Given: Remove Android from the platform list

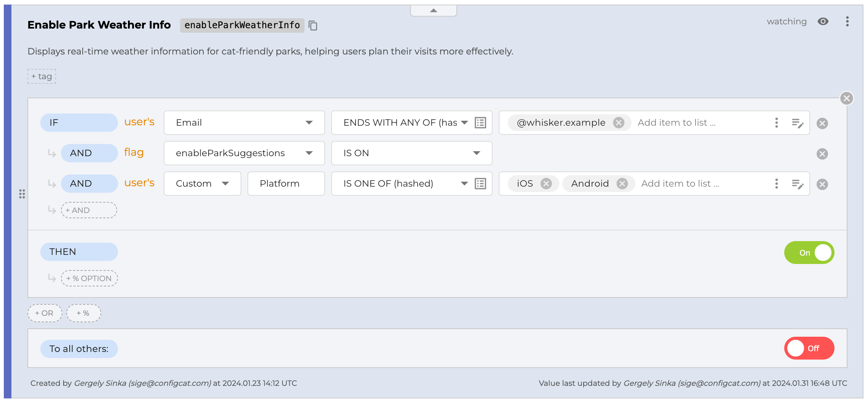Looking at the screenshot, I should 622,184.
